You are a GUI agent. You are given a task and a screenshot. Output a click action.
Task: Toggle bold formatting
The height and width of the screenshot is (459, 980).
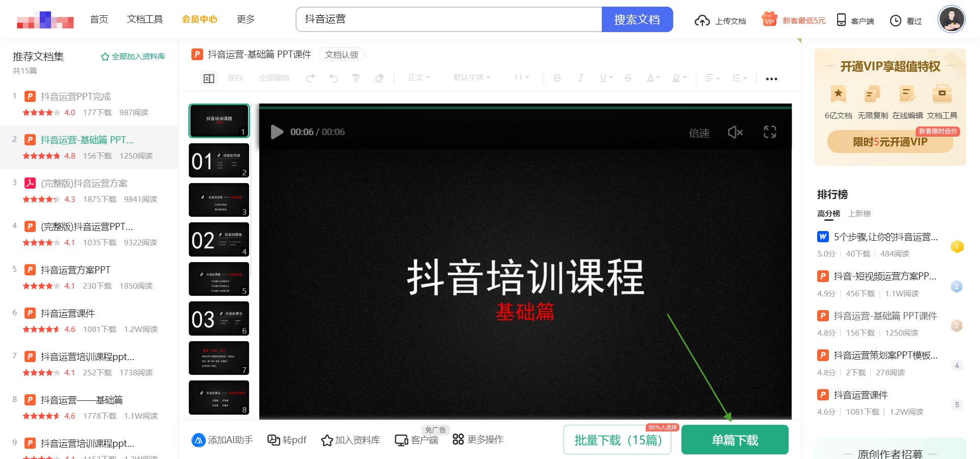[x=557, y=78]
